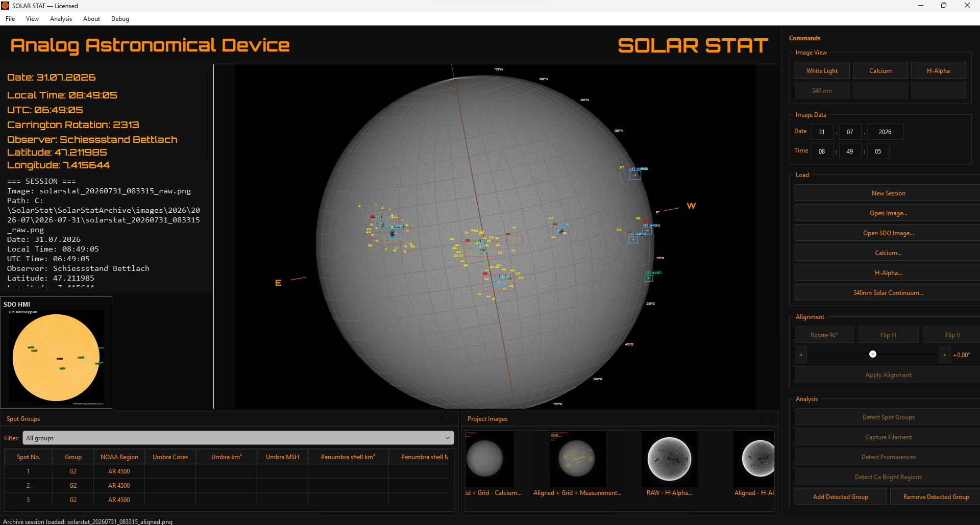Click the Observer: Schiessstand Bettlach heading
980x525 pixels.
pos(92,139)
